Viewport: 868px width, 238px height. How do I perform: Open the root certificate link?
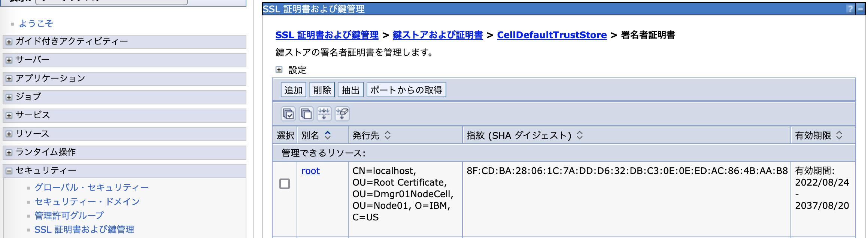click(x=310, y=171)
